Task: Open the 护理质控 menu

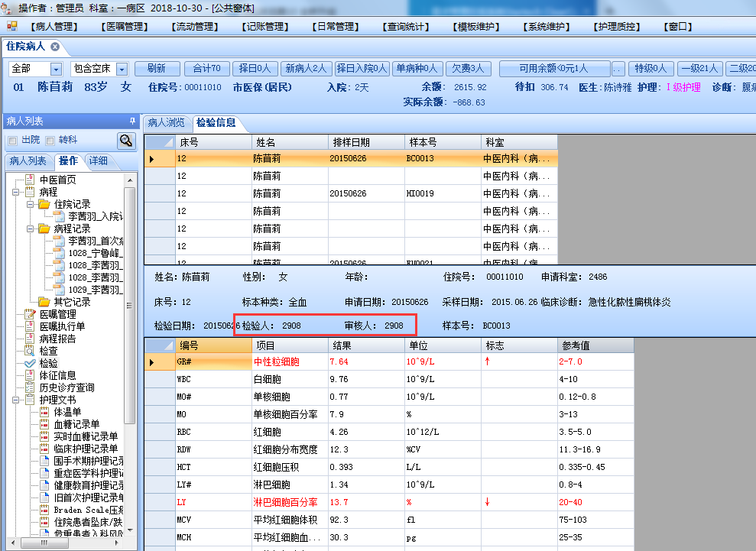Action: pos(617,27)
